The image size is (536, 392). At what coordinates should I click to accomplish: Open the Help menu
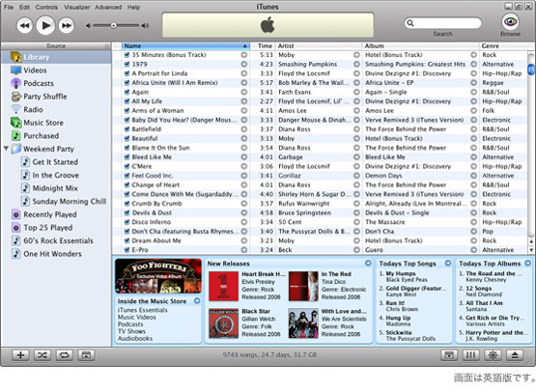(133, 7)
